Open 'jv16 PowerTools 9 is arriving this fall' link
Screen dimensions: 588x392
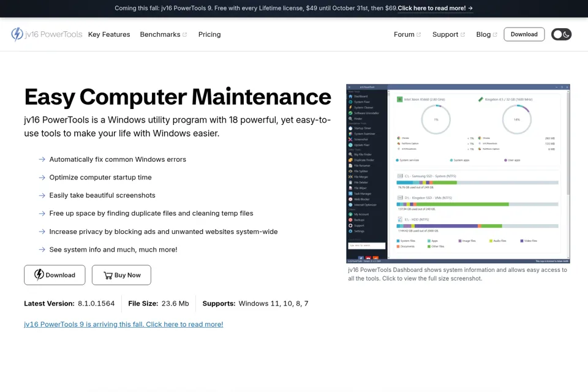pyautogui.click(x=123, y=324)
